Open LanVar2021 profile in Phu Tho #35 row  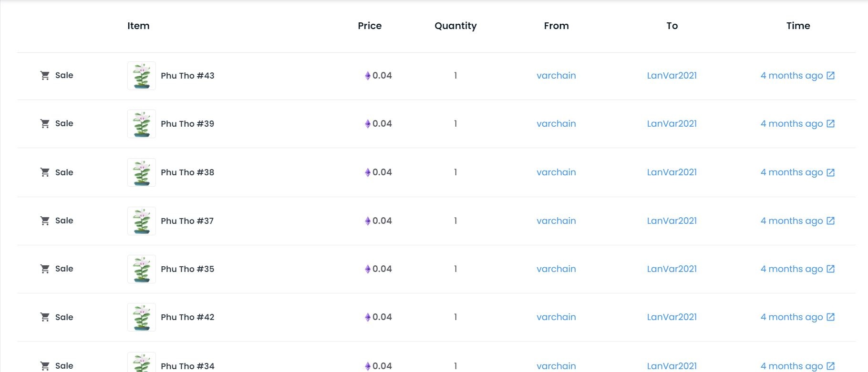(672, 269)
